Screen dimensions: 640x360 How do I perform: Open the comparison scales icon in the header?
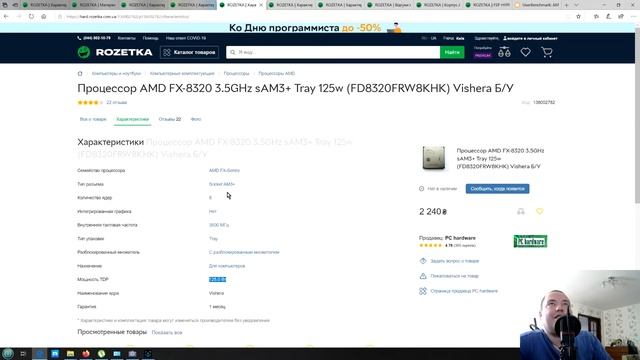(x=504, y=52)
